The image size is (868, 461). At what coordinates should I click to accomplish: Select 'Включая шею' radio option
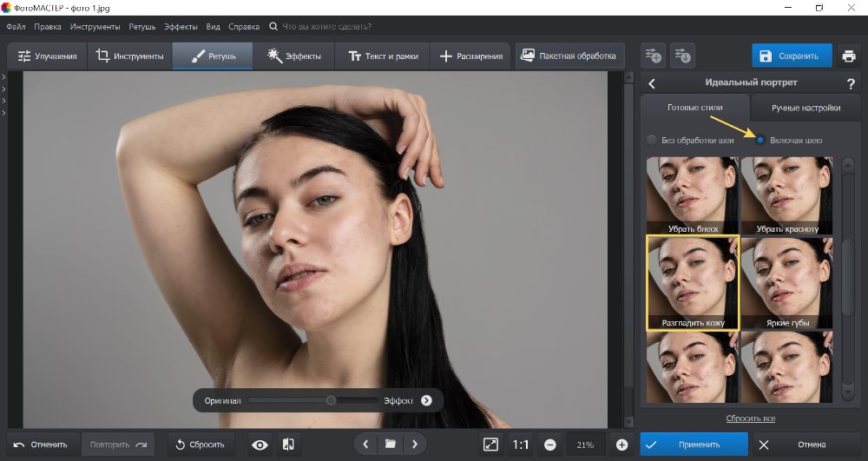coord(760,140)
